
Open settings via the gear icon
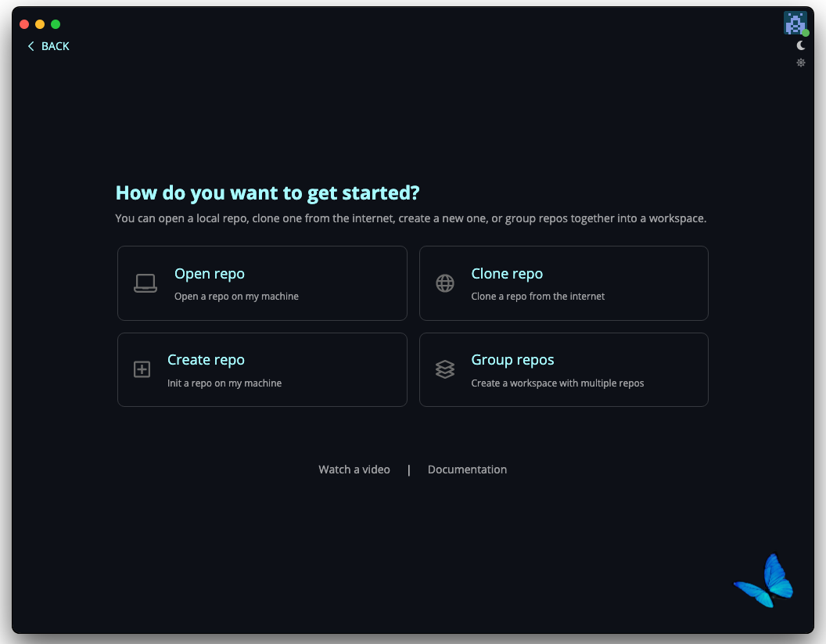point(801,63)
